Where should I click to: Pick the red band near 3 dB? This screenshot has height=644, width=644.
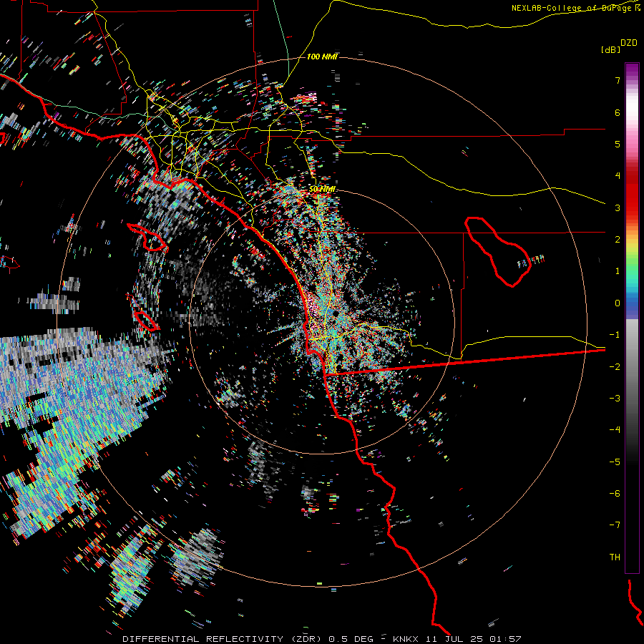click(632, 203)
